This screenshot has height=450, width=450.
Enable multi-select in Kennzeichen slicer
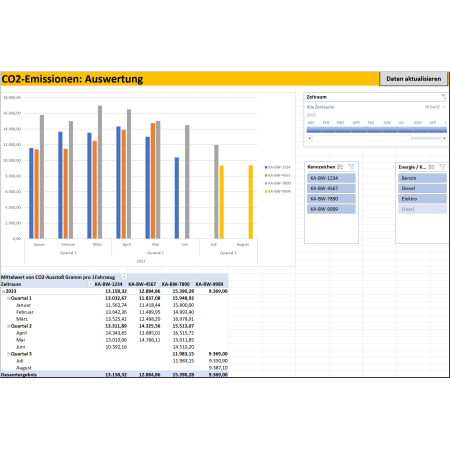click(340, 167)
